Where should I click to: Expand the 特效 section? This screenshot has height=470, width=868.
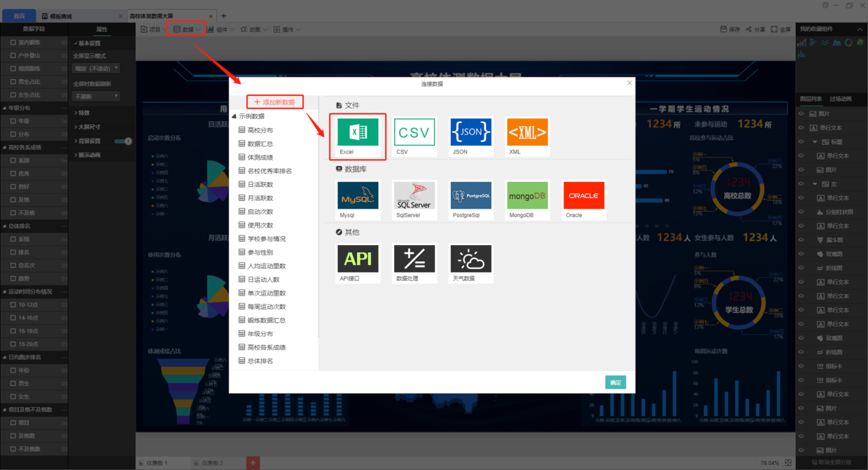83,113
